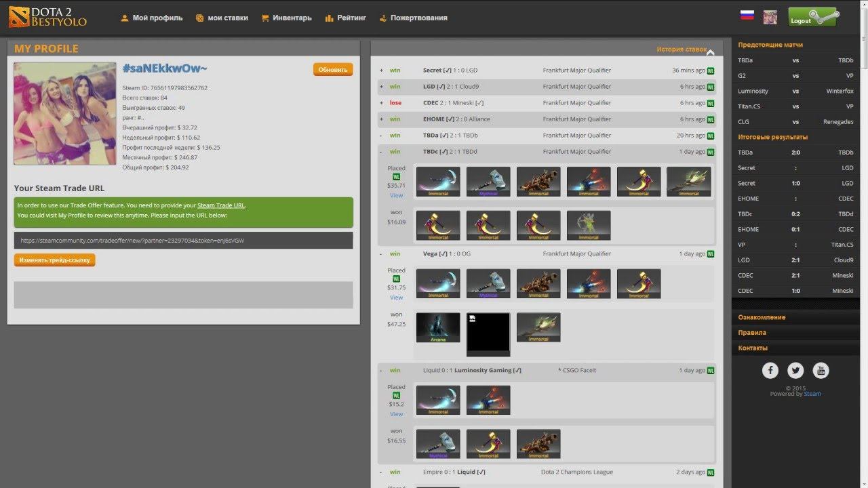This screenshot has height=488, width=868.
Task: Expand the EHOME 2:0 Alliance bet row
Action: [381, 119]
